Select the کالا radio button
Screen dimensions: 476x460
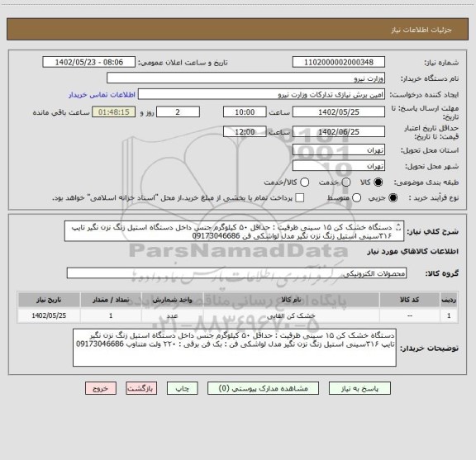(x=378, y=182)
